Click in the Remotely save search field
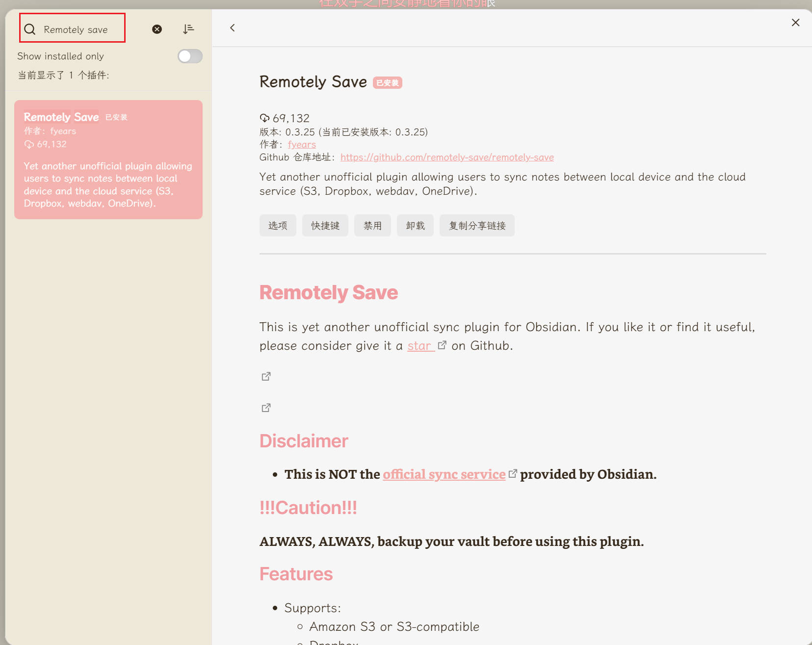The image size is (812, 645). click(x=81, y=29)
